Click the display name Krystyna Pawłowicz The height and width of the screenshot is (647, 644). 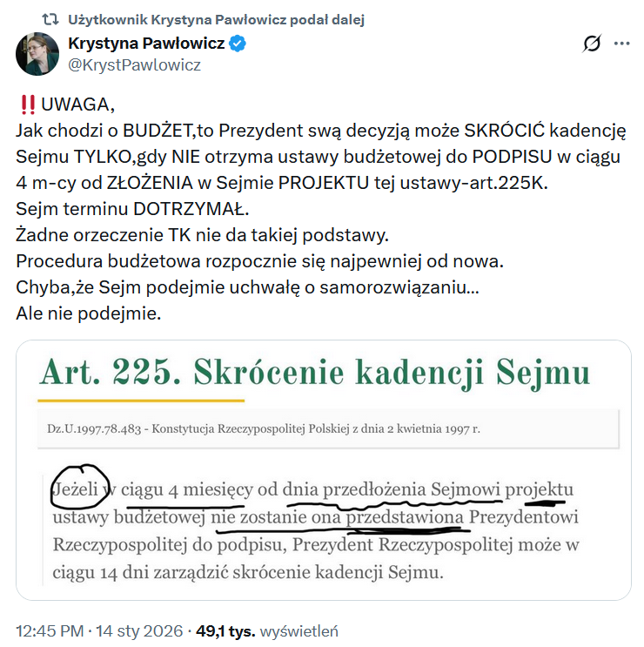point(146,43)
